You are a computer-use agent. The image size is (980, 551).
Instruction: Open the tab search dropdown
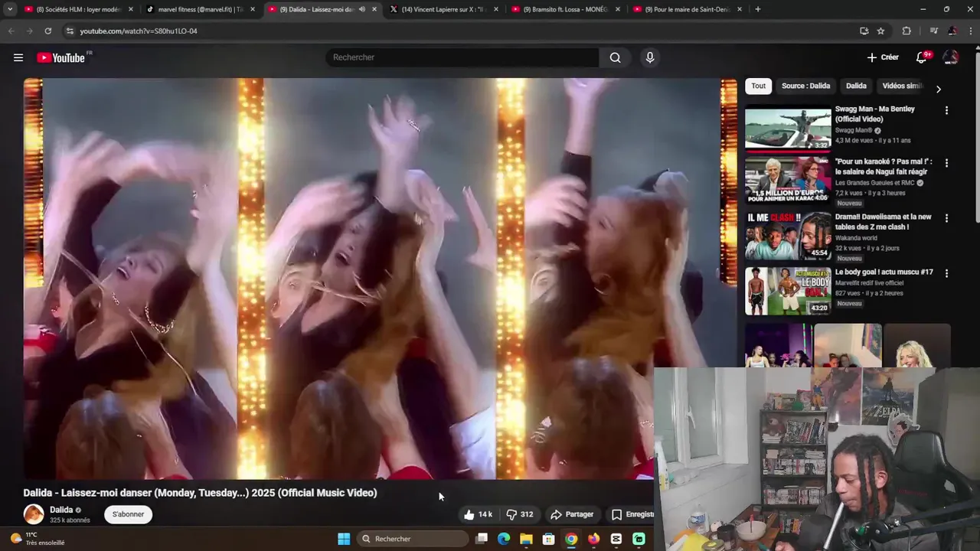point(10,9)
